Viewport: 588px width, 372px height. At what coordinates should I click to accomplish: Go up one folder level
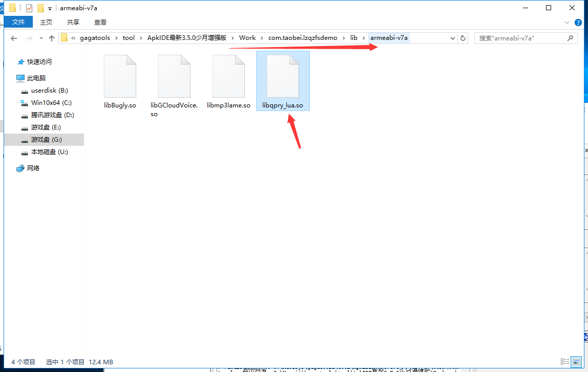(52, 38)
